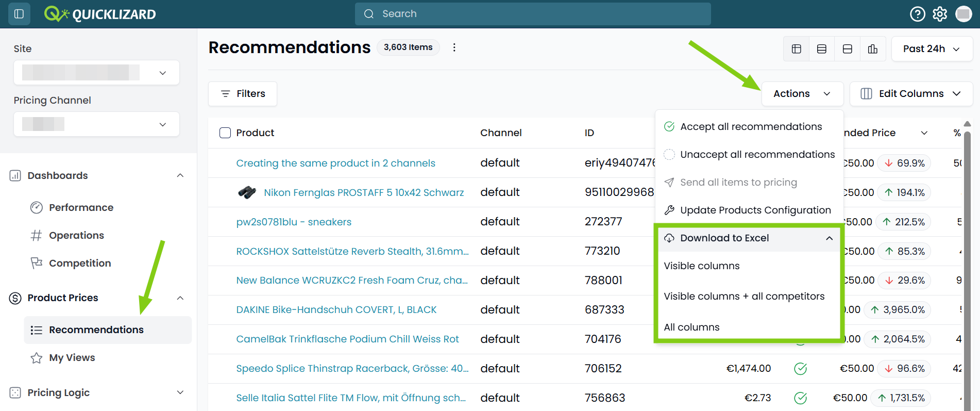Switch to the table layout view icon

pyautogui.click(x=797, y=49)
